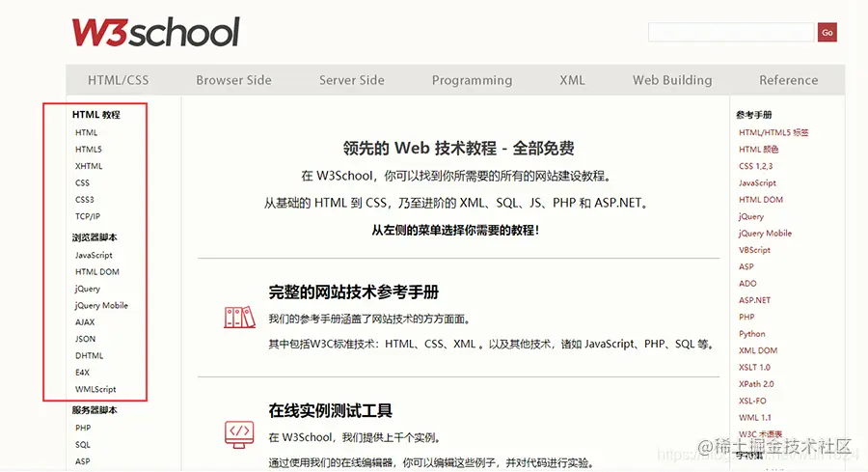Click the W3school logo
The image size is (868, 472).
point(155,32)
